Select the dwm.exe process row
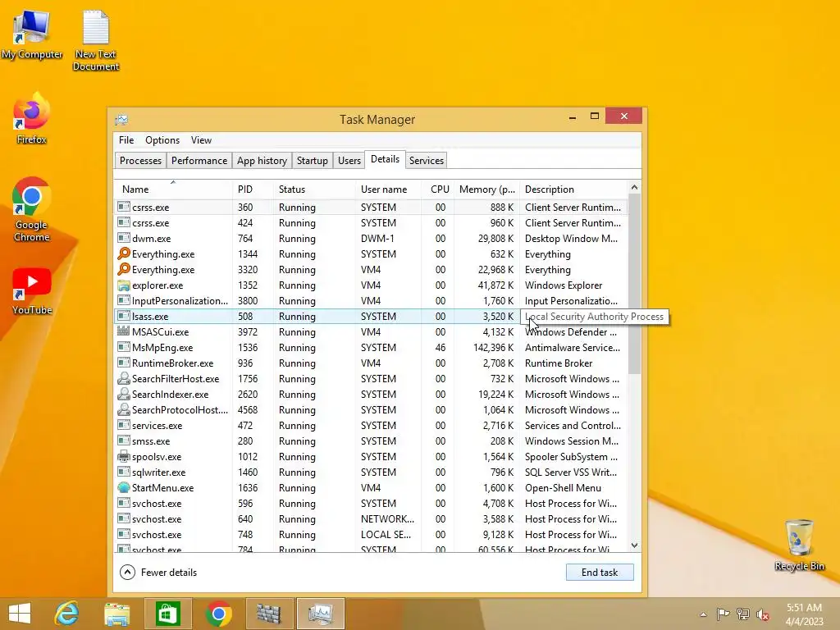Image resolution: width=840 pixels, height=630 pixels. (371, 238)
